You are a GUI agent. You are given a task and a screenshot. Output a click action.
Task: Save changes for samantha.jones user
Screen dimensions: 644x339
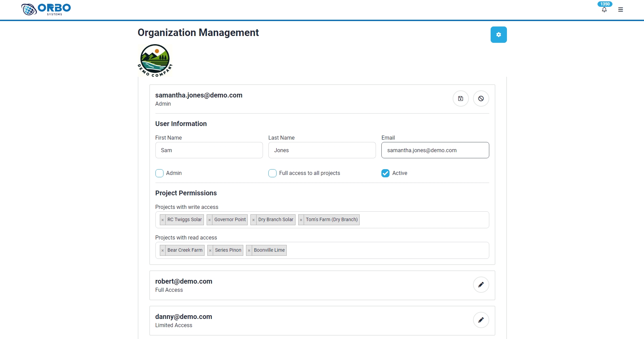pyautogui.click(x=460, y=99)
